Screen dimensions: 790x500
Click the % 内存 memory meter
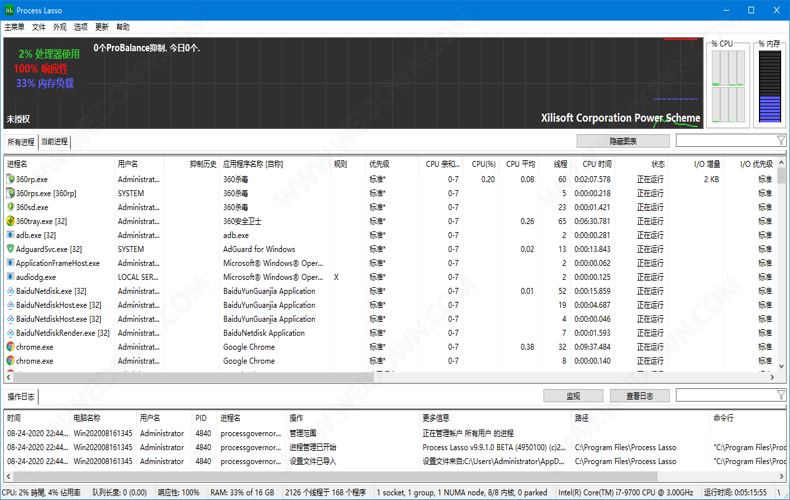point(769,86)
